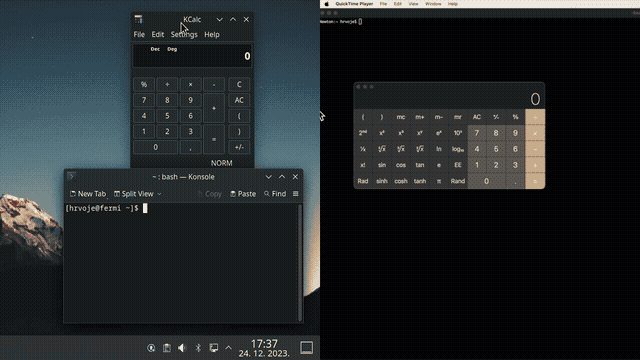Open Find search in Konsole
640x360 pixels.
coord(275,194)
